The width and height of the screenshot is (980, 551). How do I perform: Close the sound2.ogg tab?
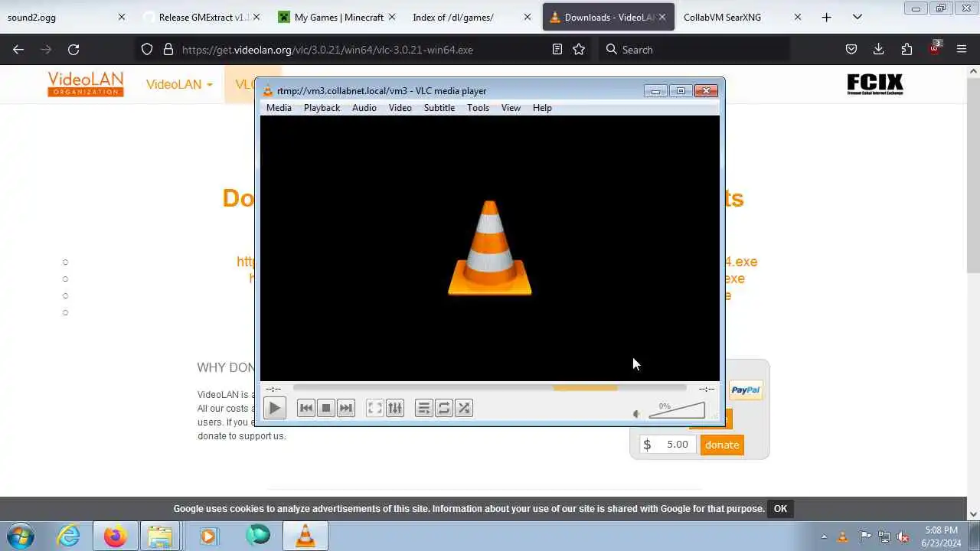click(x=121, y=17)
